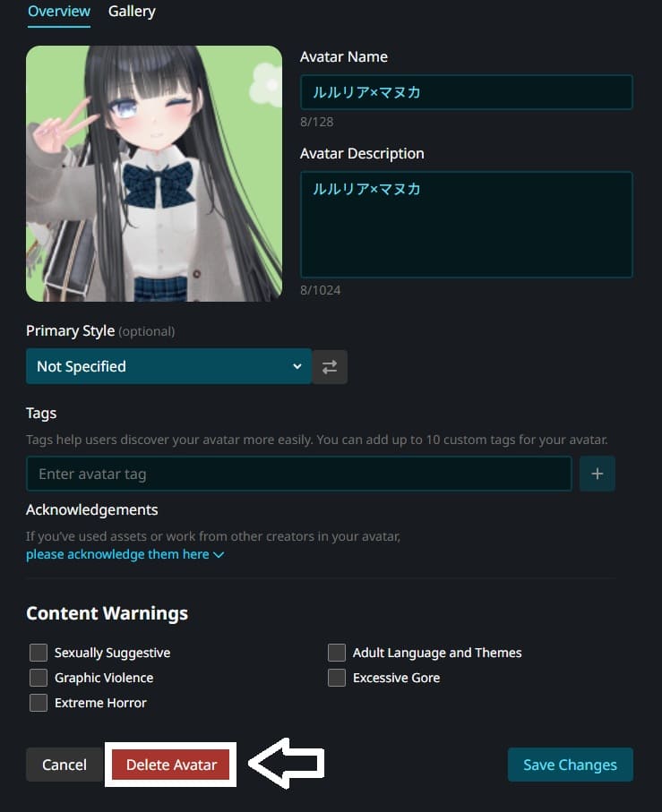Click the Save Changes button
Viewport: 662px width, 812px height.
pyautogui.click(x=570, y=765)
